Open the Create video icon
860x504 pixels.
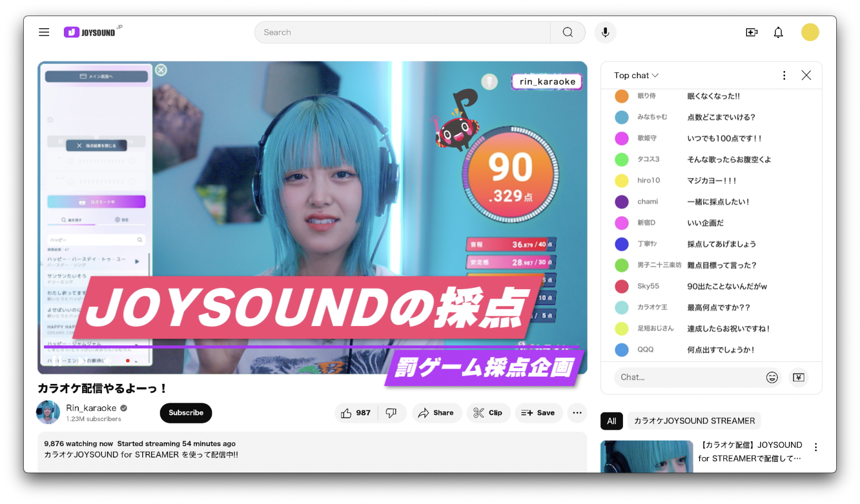[751, 32]
